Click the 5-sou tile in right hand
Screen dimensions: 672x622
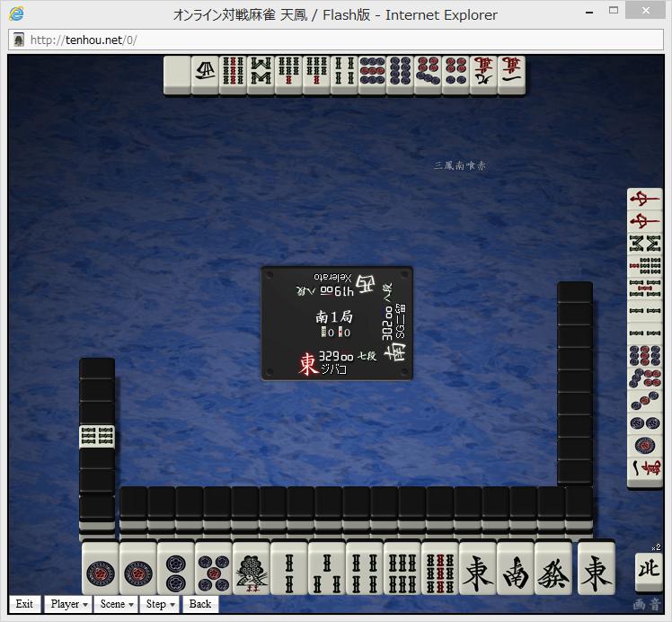pyautogui.click(x=644, y=289)
